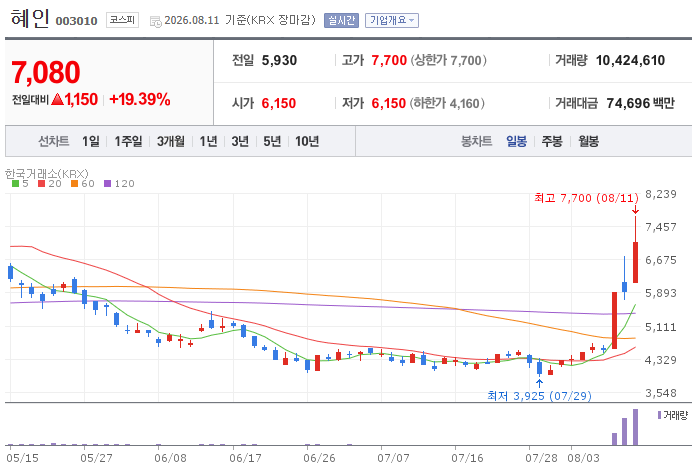Viewport: 692px width, 471px height.
Task: Select the 10년 line chart tab
Action: tap(307, 141)
